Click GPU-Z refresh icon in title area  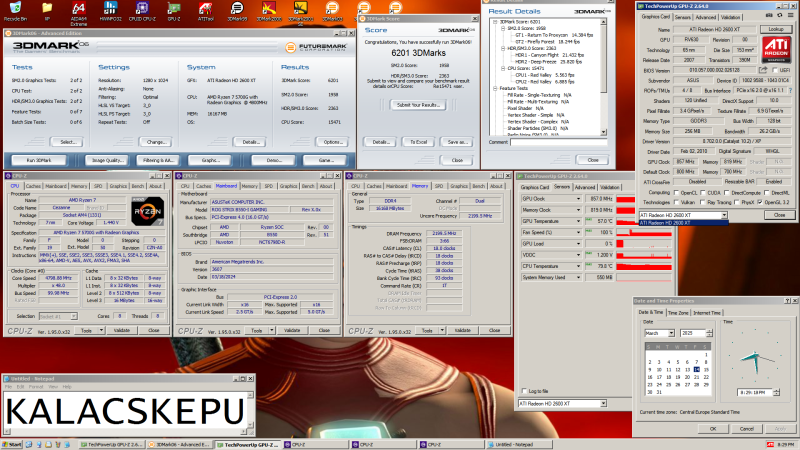[x=779, y=16]
